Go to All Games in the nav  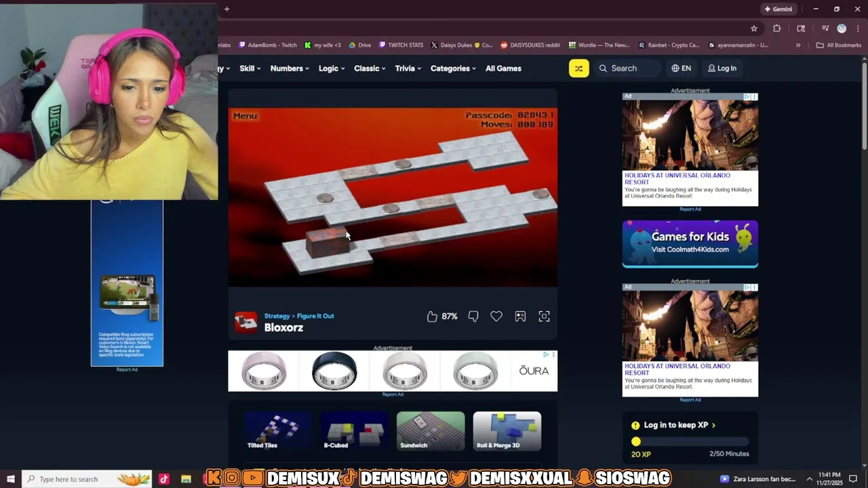coord(503,68)
